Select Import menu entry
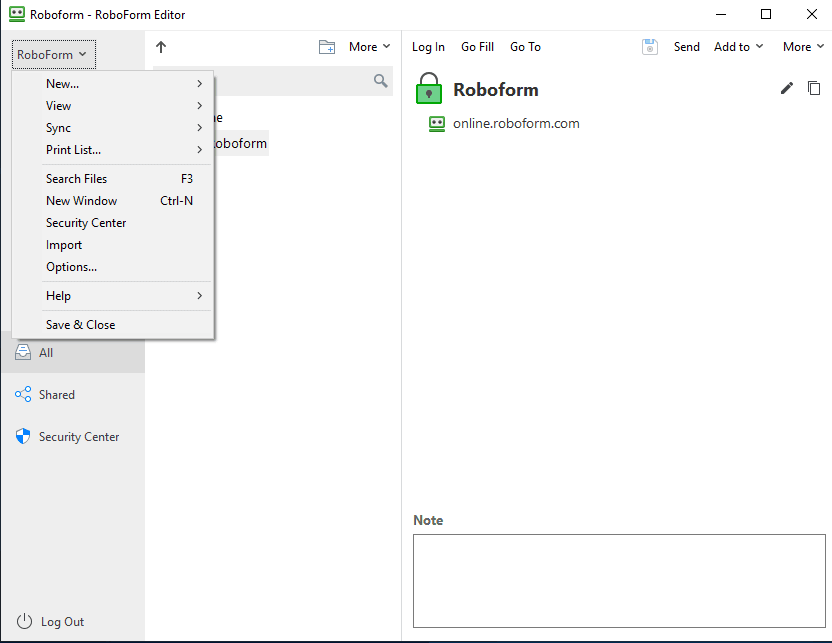The width and height of the screenshot is (832, 643). click(64, 245)
